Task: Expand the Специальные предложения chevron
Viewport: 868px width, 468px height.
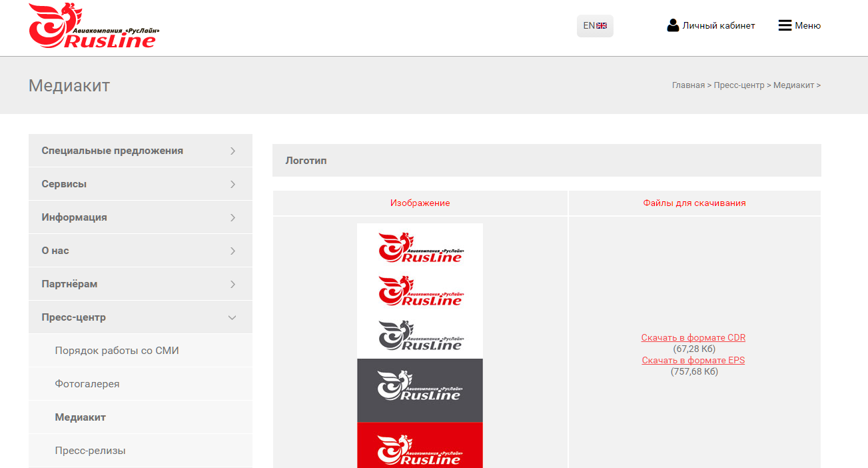Action: coord(232,151)
